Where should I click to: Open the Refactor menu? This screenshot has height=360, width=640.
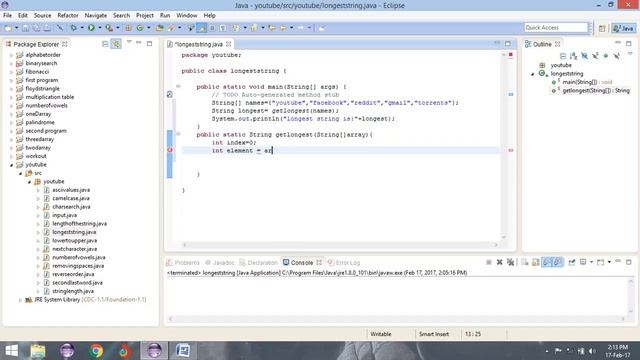tap(68, 15)
